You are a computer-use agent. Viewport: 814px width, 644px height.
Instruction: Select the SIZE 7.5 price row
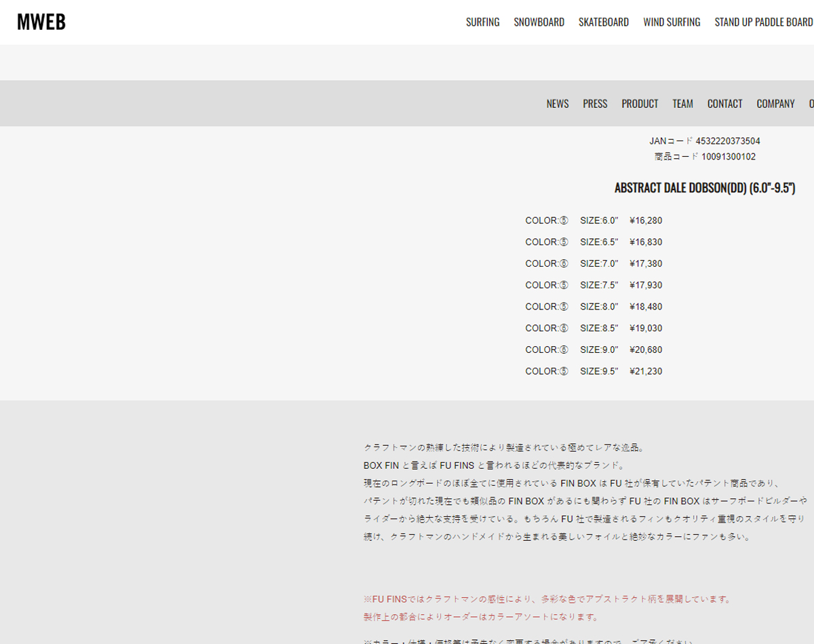pos(594,285)
